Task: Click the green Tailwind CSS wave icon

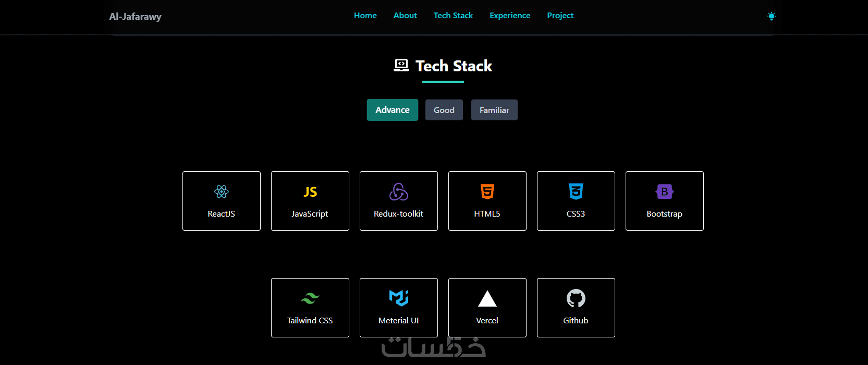Action: (310, 298)
